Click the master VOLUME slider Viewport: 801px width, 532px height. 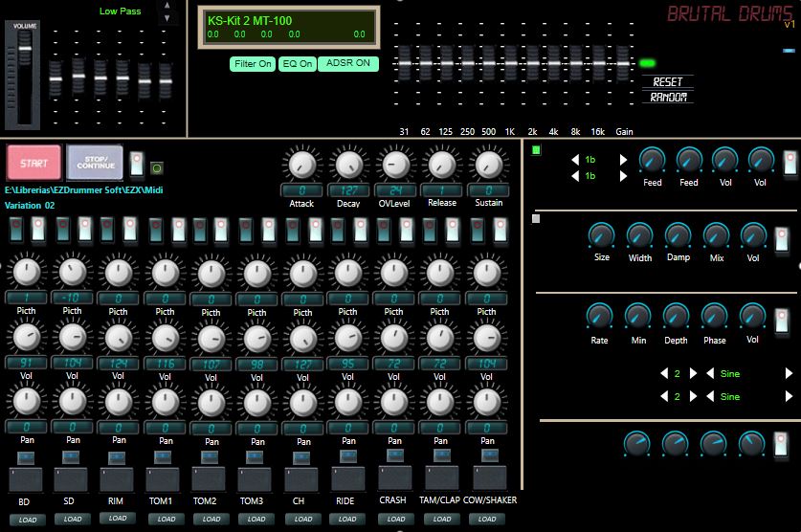point(24,48)
